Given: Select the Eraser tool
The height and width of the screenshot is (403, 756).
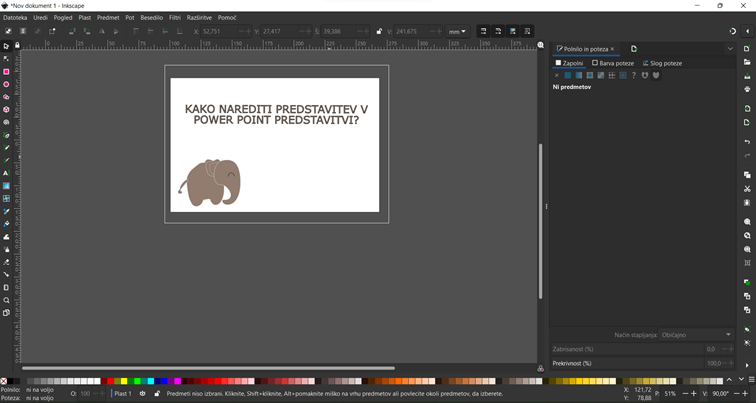Looking at the screenshot, I should [x=6, y=262].
